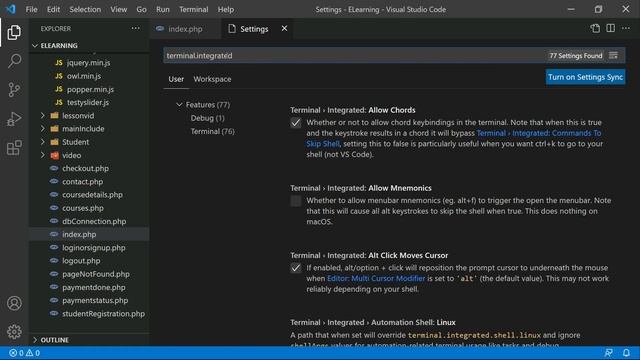Open the Run menu
Screen dimensions: 640x360
(162, 9)
